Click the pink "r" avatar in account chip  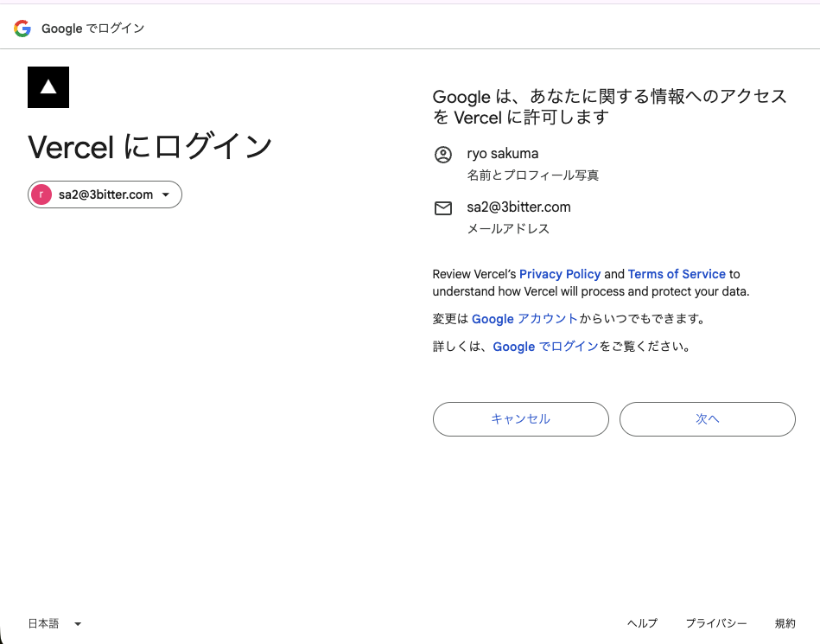[x=41, y=194]
